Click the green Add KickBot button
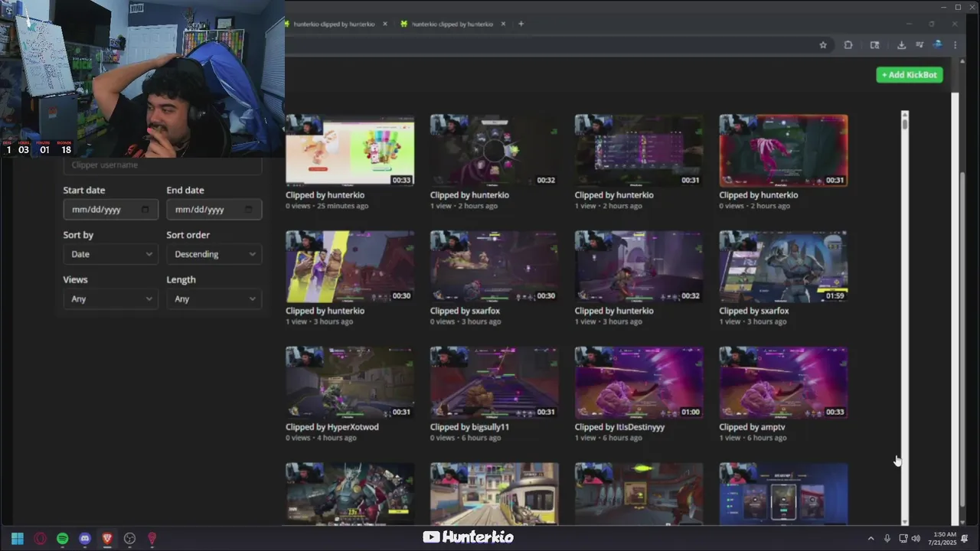 pos(910,75)
